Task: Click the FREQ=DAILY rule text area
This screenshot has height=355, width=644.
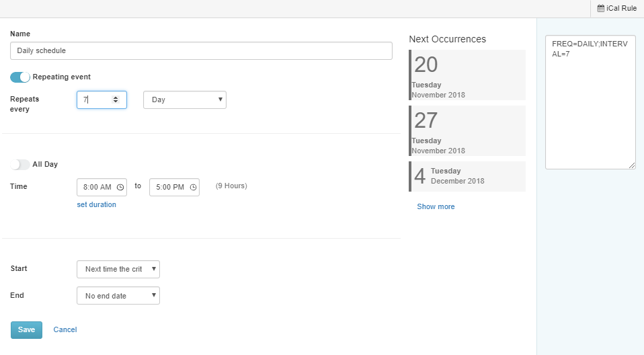Action: tap(590, 102)
